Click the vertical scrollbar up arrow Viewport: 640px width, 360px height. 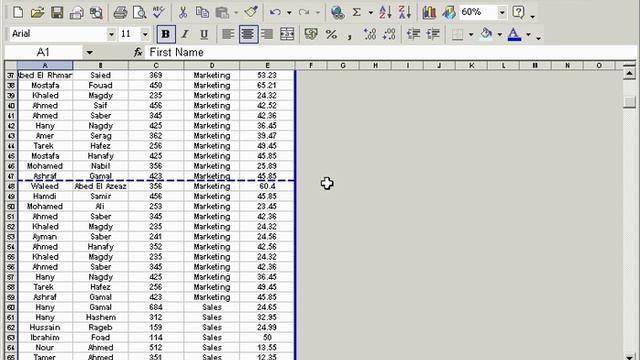629,73
